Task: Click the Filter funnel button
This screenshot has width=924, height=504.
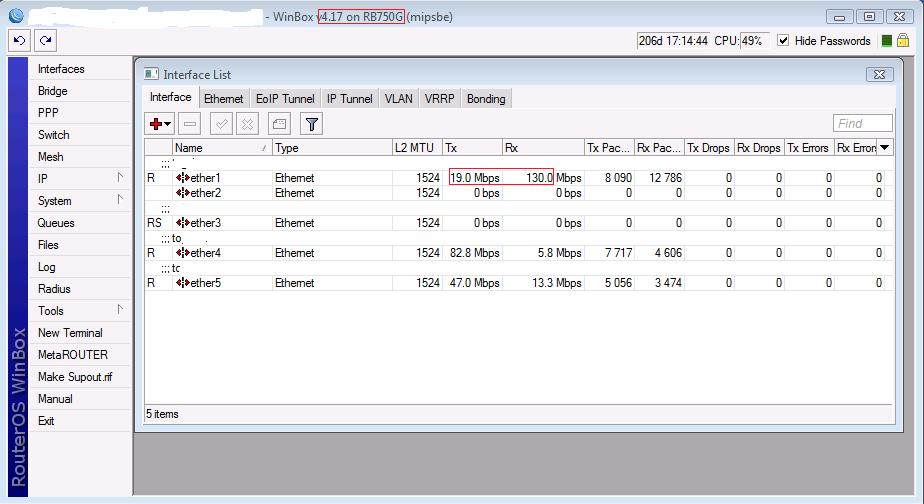Action: [x=312, y=124]
